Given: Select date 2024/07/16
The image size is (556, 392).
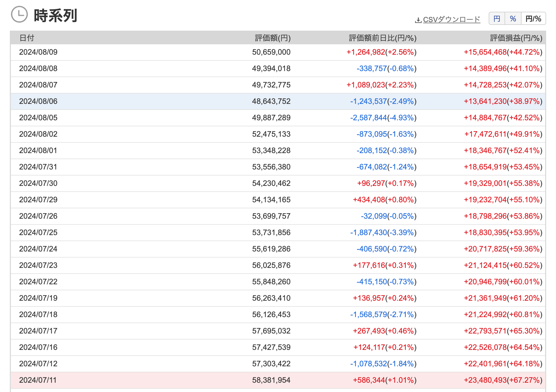Looking at the screenshot, I should point(38,347).
